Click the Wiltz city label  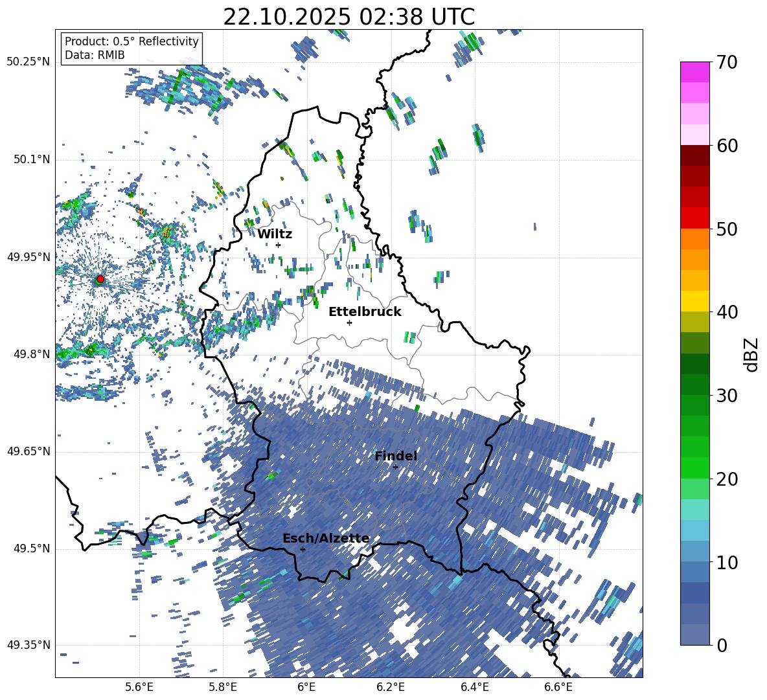tap(275, 234)
